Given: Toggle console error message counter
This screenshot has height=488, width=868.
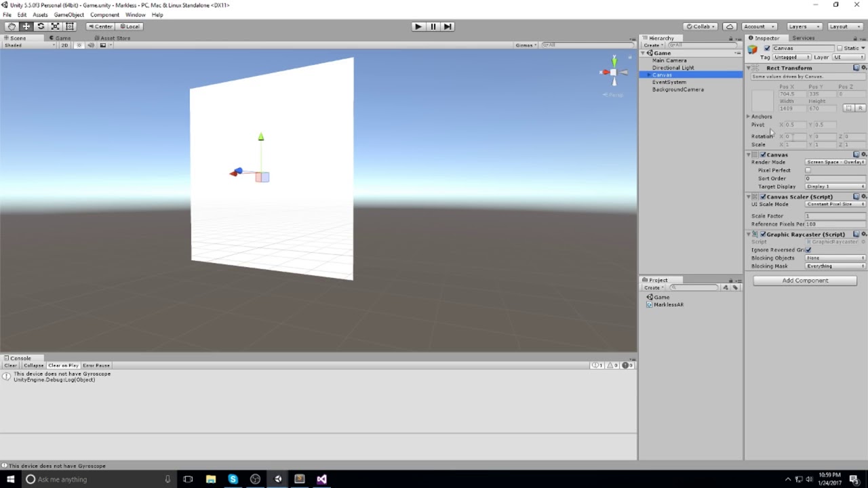Looking at the screenshot, I should pyautogui.click(x=628, y=365).
